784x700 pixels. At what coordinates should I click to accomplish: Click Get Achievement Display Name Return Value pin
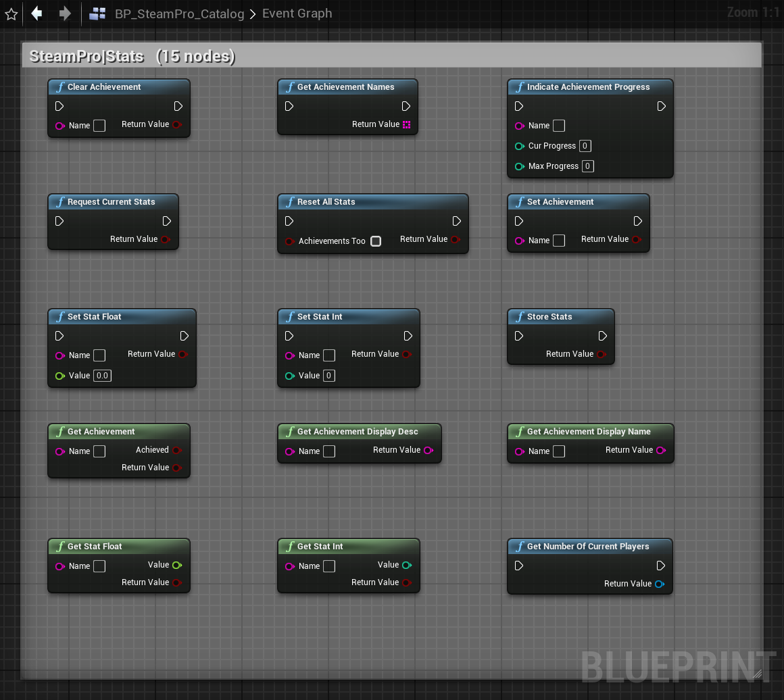(x=661, y=450)
